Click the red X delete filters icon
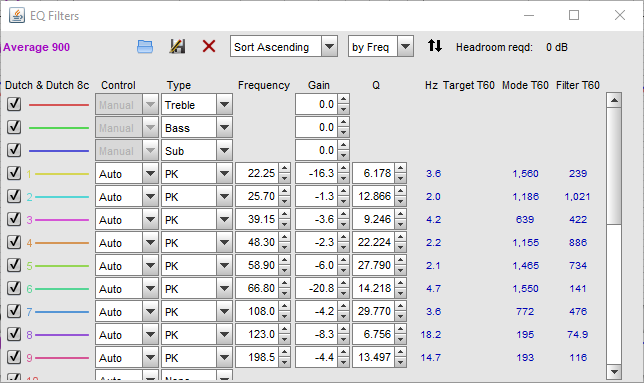 coord(209,46)
